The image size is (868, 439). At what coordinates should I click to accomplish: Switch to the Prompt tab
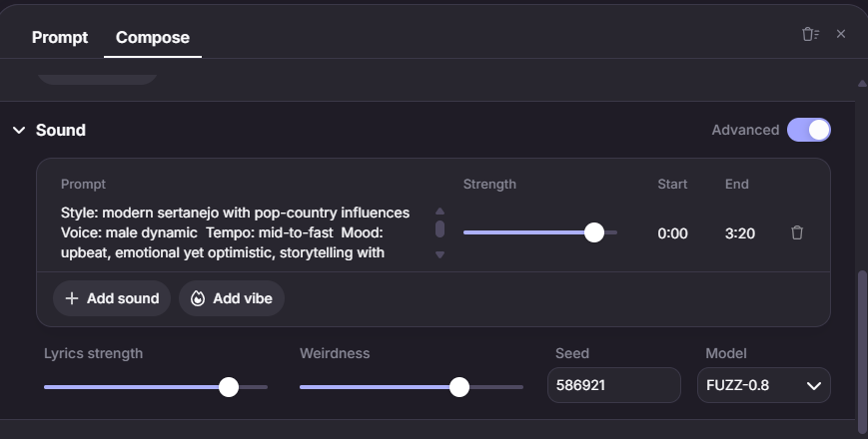pyautogui.click(x=60, y=38)
